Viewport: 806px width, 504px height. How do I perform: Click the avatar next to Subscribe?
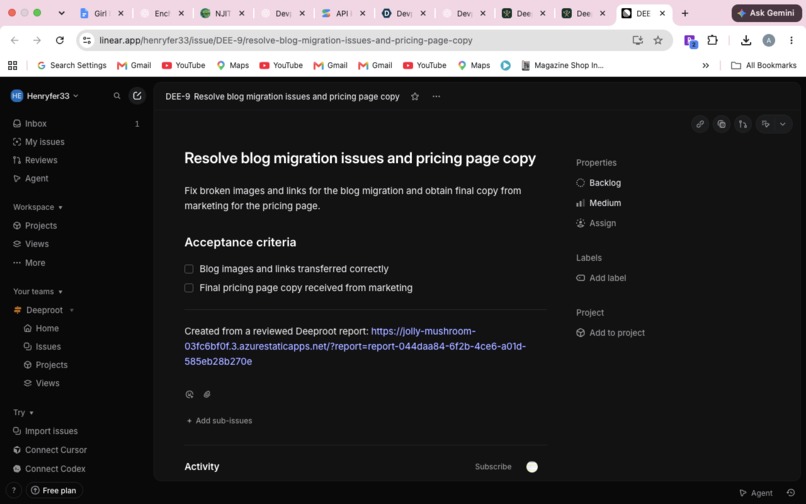(x=532, y=467)
